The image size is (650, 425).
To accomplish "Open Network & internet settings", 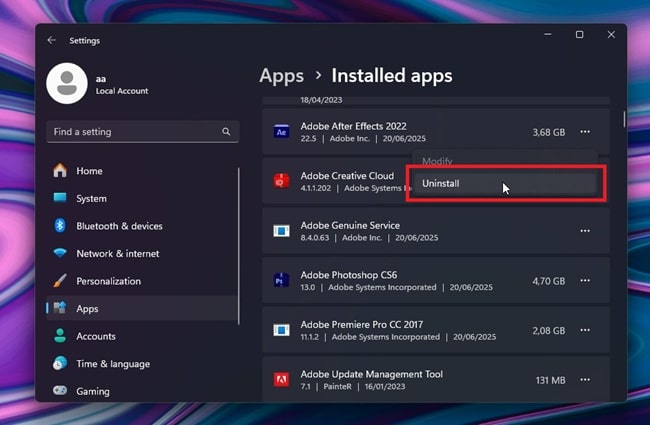I will [142, 253].
